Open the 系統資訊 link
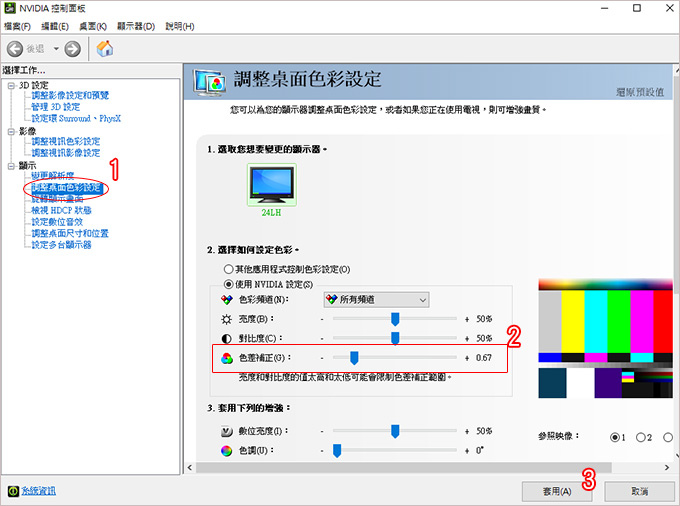The height and width of the screenshot is (506, 680). (x=39, y=491)
